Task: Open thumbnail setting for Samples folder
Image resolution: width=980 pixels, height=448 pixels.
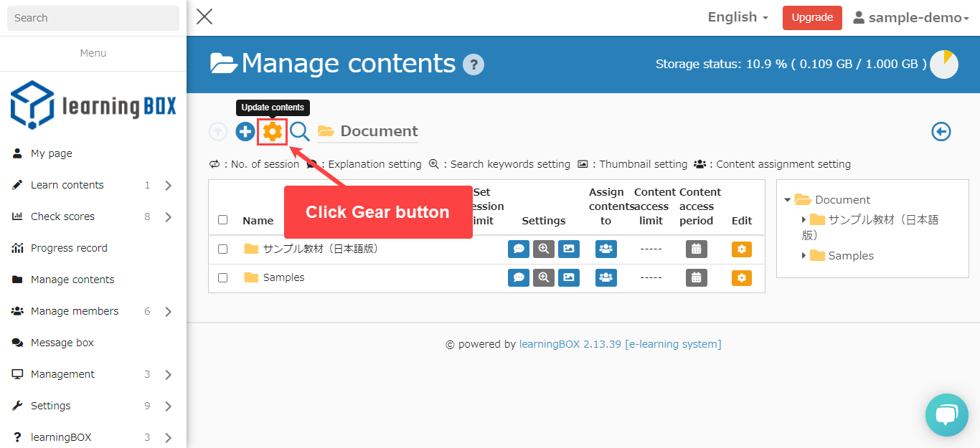Action: click(568, 277)
